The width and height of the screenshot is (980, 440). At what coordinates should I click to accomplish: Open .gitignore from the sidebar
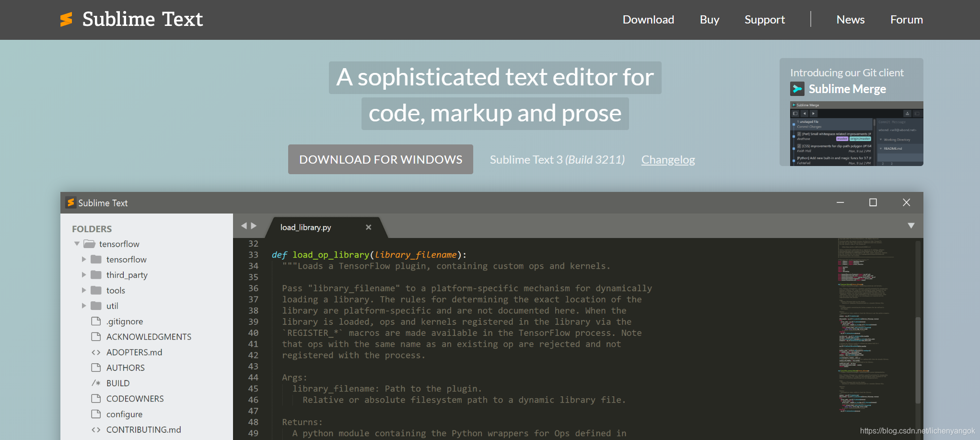coord(125,321)
